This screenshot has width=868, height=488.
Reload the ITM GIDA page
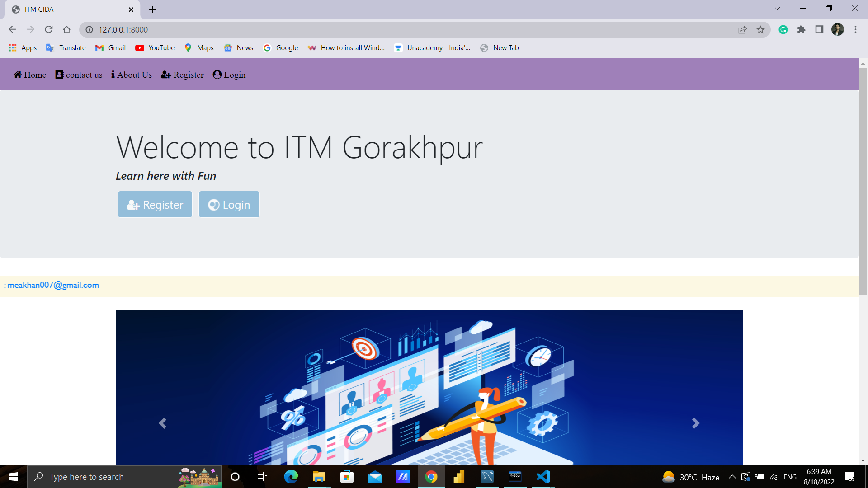tap(49, 29)
